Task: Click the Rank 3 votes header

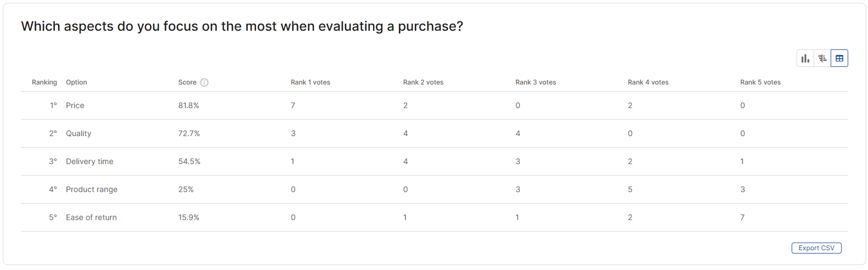Action: [536, 82]
